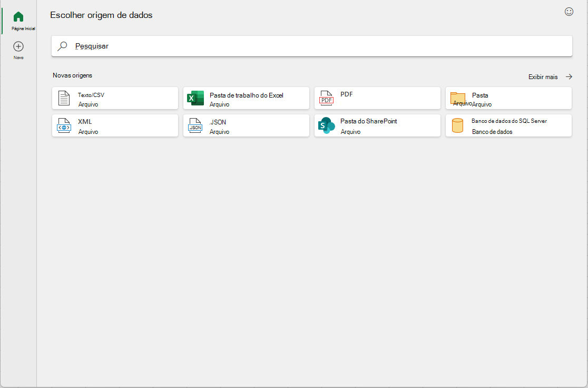Image resolution: width=588 pixels, height=388 pixels.
Task: Click the SQL Server database cylinder icon
Action: click(x=457, y=125)
